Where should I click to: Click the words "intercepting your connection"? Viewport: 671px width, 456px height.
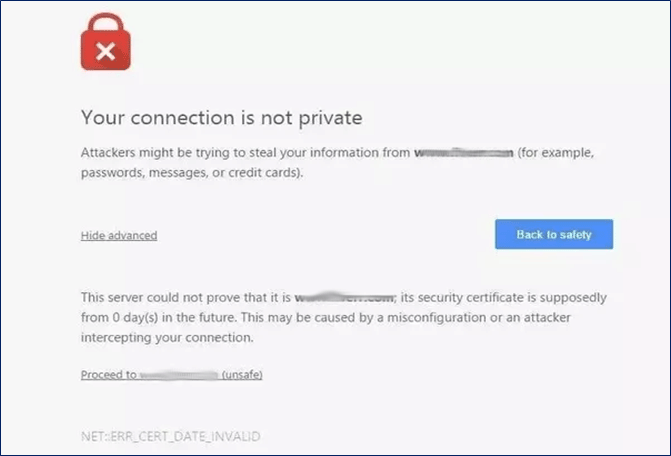[166, 337]
